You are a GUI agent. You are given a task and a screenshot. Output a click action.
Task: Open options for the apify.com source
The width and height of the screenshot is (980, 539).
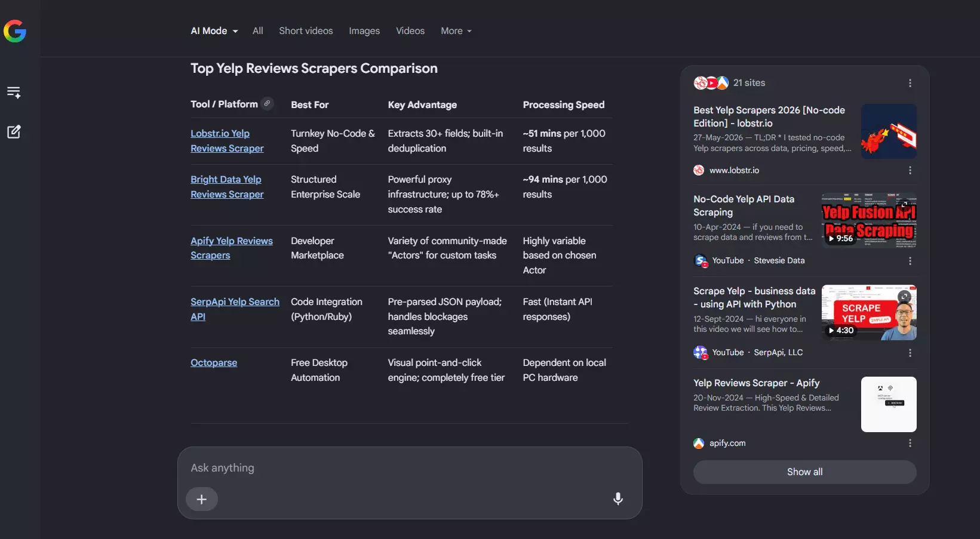tap(910, 443)
